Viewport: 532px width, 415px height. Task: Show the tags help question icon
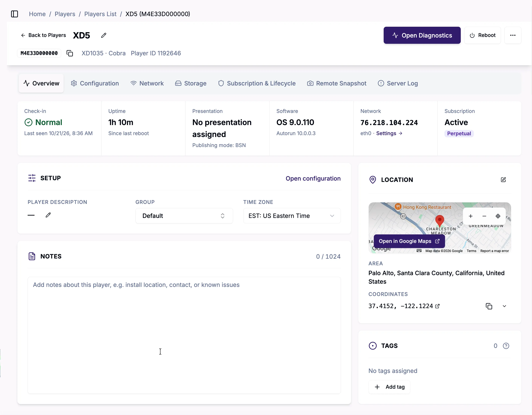click(x=506, y=346)
